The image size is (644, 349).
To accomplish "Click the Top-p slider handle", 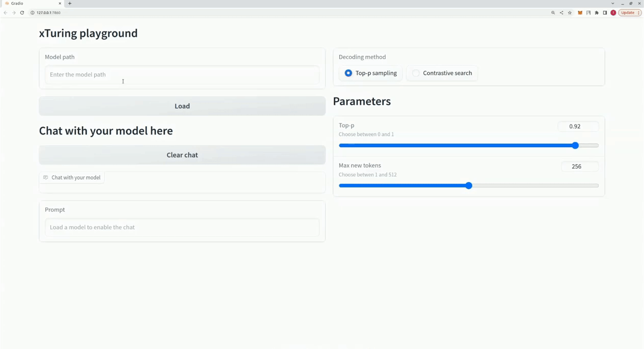I will (575, 145).
